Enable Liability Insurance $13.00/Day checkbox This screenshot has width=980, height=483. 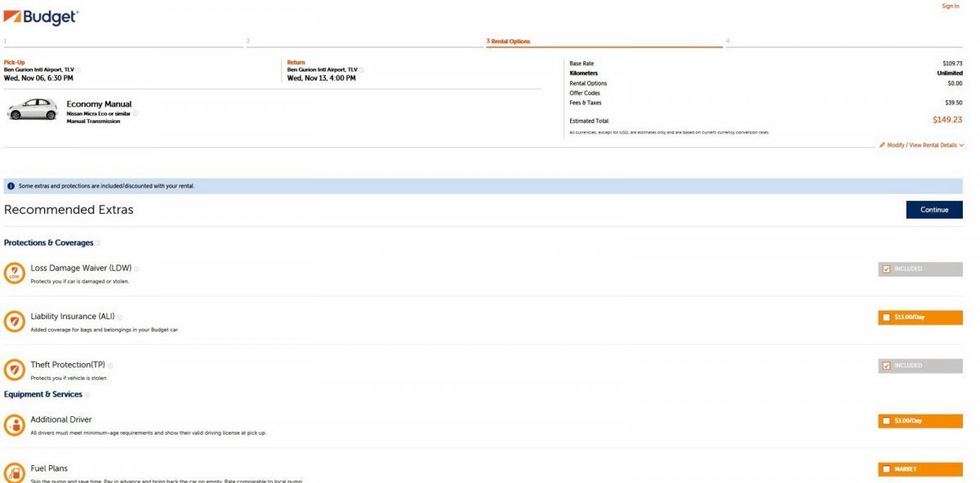886,317
